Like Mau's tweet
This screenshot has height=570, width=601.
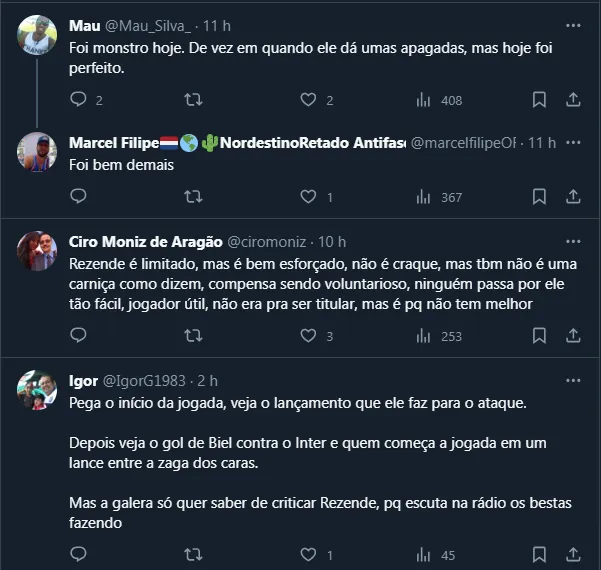point(309,100)
